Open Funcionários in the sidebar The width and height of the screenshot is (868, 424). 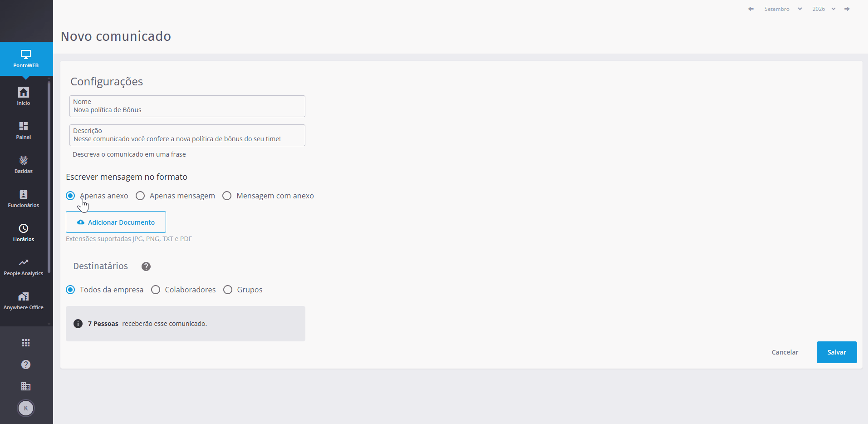click(x=24, y=198)
